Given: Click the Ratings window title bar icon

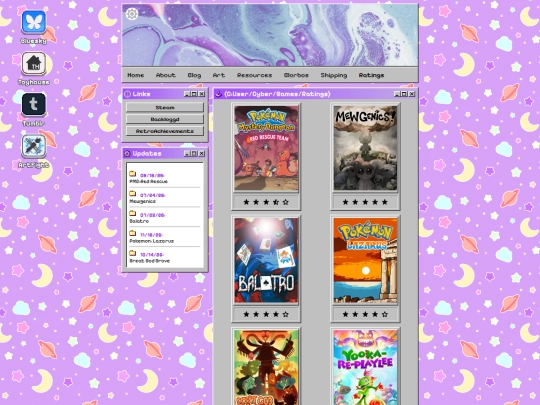Looking at the screenshot, I should click(x=219, y=94).
